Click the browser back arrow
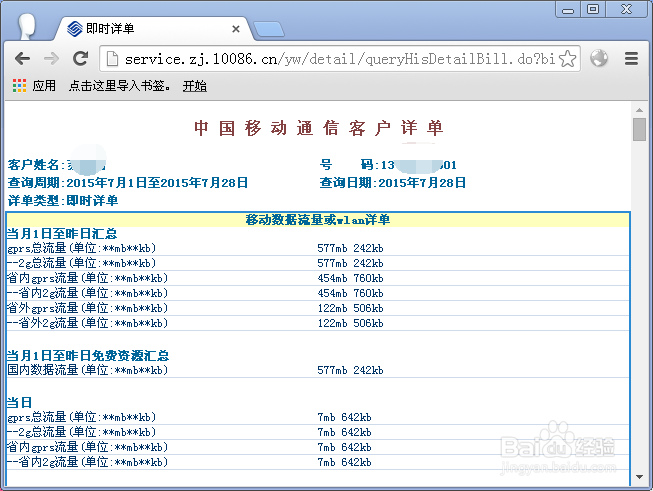 [22, 59]
